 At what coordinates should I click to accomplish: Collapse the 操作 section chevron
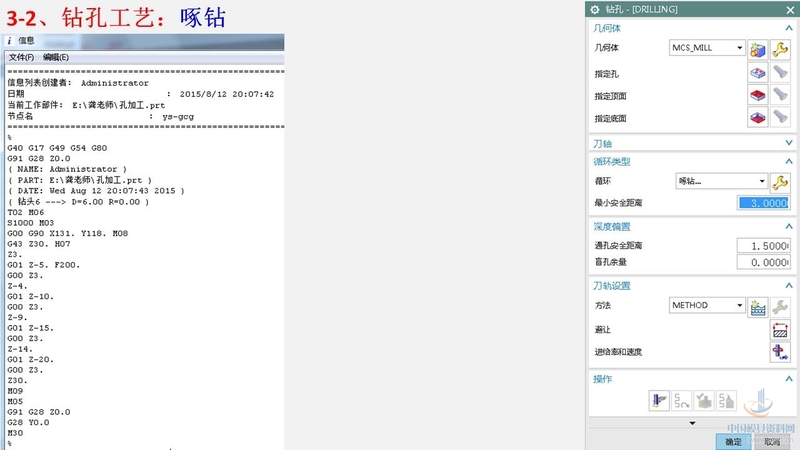pos(789,379)
